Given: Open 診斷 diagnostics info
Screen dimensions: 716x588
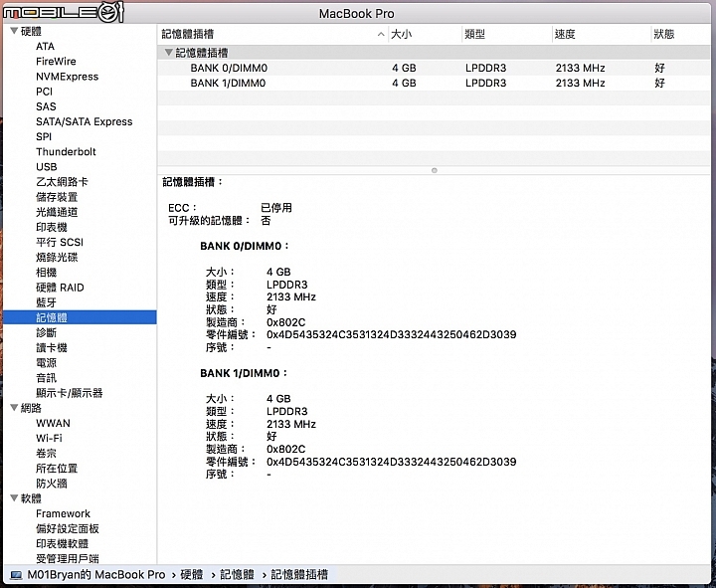Looking at the screenshot, I should pyautogui.click(x=46, y=332).
